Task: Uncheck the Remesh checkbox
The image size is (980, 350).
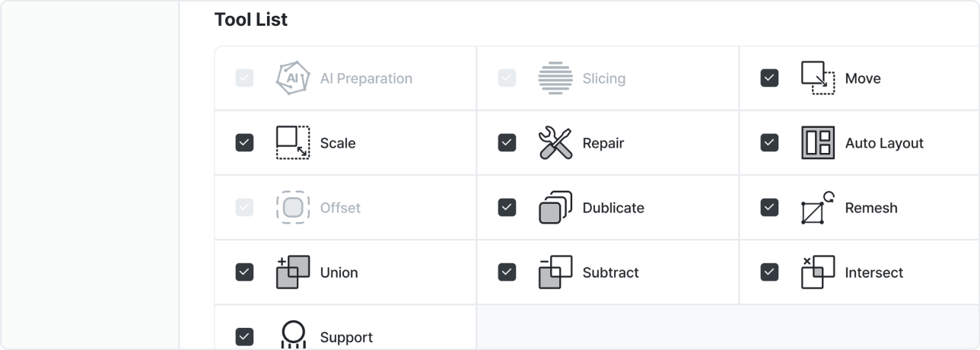Action: pyautogui.click(x=769, y=208)
